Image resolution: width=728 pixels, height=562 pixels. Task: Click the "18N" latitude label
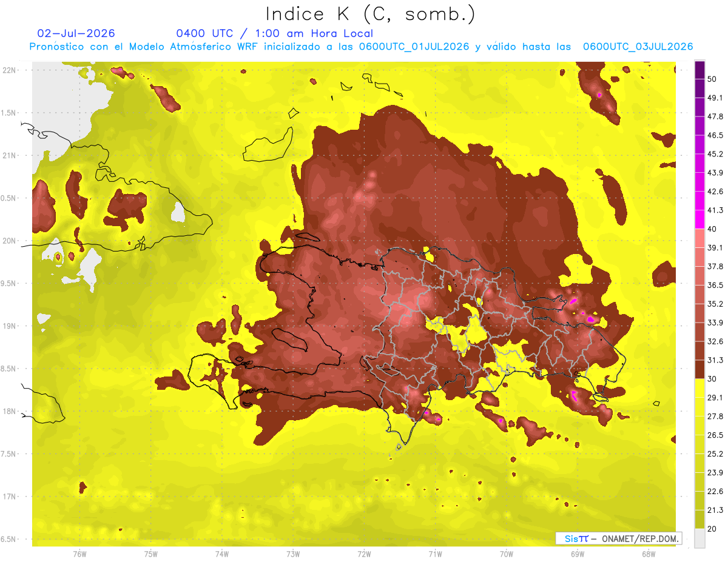tap(9, 412)
